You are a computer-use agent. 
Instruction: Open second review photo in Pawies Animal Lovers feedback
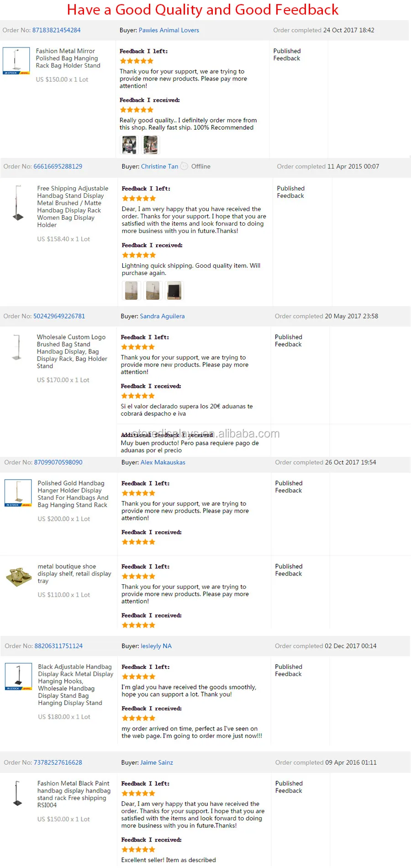pos(151,145)
